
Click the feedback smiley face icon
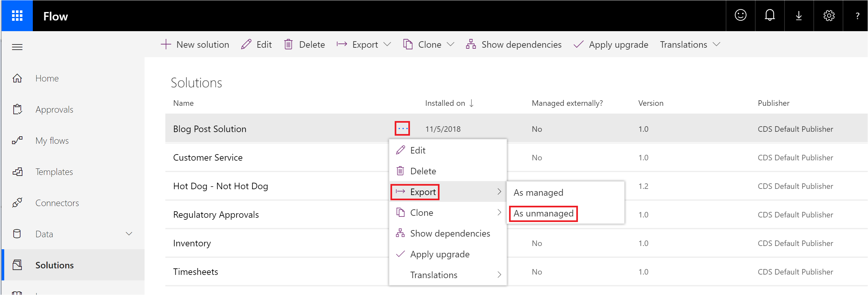[x=740, y=16]
